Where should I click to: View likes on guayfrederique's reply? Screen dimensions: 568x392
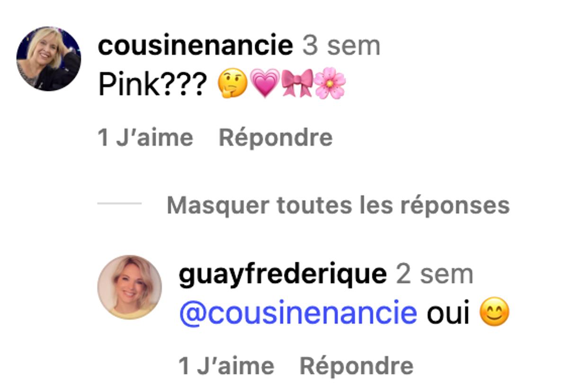click(x=226, y=366)
